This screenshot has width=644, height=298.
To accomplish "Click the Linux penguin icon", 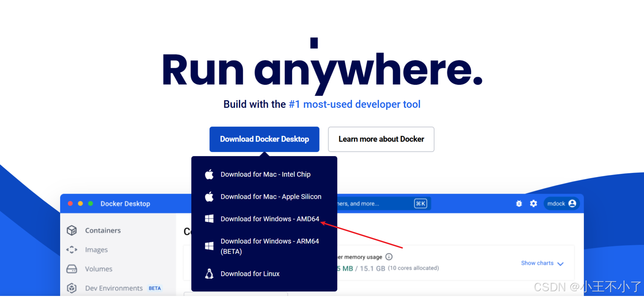I will pyautogui.click(x=209, y=273).
